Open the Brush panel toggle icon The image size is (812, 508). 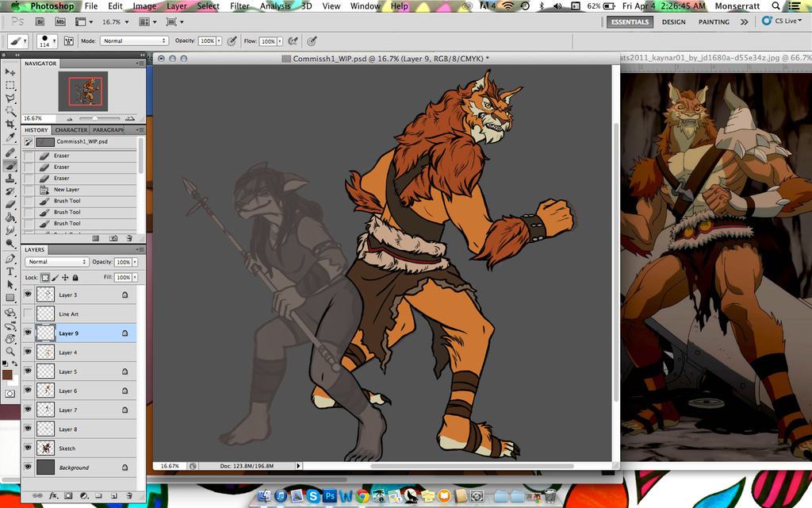pos(68,41)
